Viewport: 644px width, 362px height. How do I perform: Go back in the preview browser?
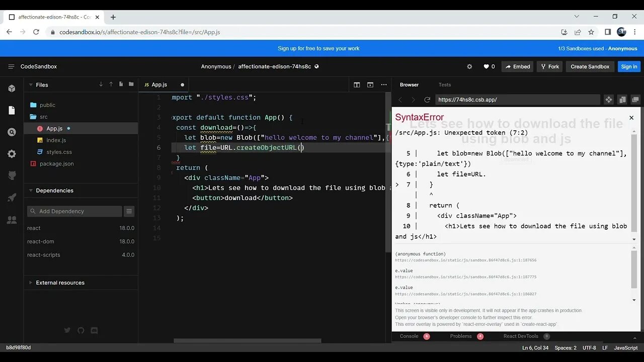tap(400, 100)
